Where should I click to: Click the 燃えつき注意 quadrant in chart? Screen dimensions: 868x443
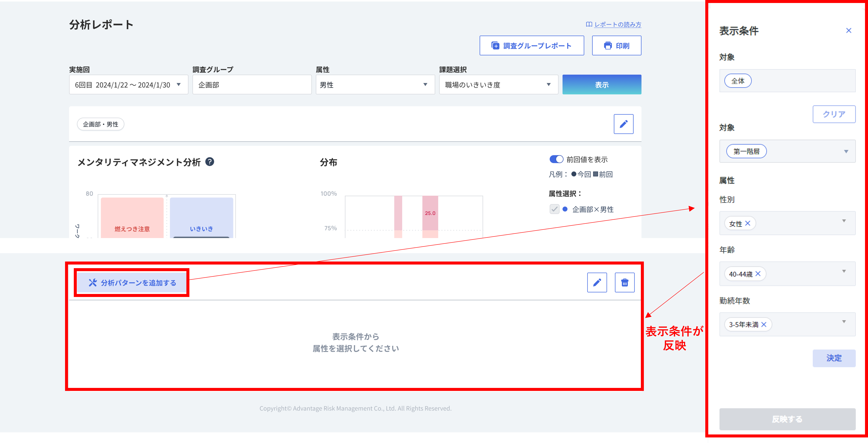click(132, 218)
